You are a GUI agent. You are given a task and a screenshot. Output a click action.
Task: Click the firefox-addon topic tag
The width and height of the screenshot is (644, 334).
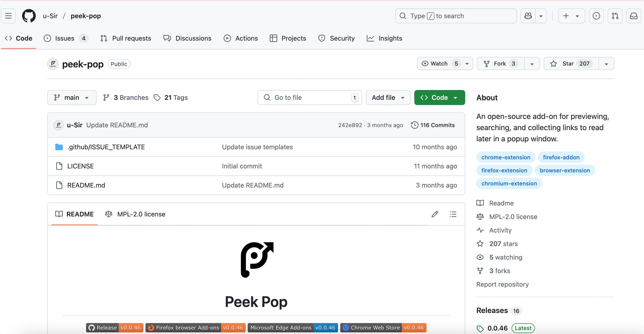tap(561, 157)
